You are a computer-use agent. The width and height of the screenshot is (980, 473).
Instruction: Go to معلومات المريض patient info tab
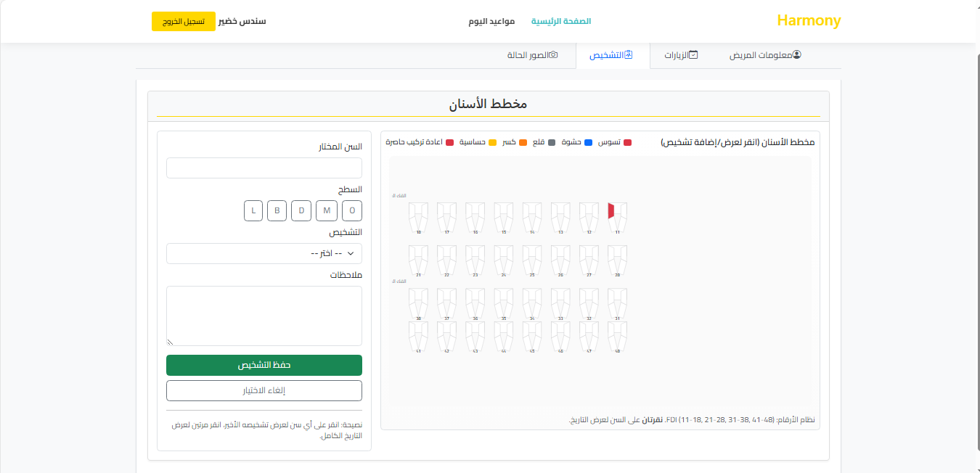765,55
